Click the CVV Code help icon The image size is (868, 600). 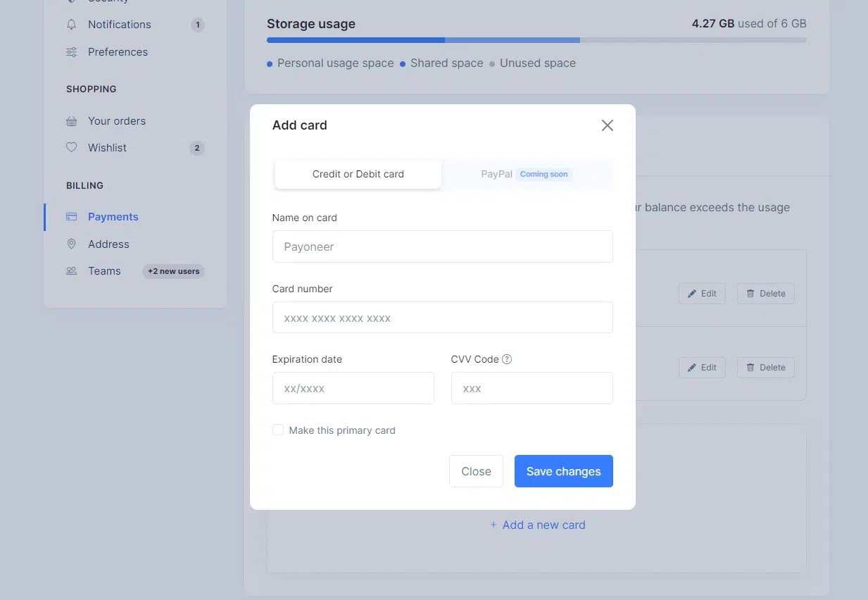(x=507, y=359)
